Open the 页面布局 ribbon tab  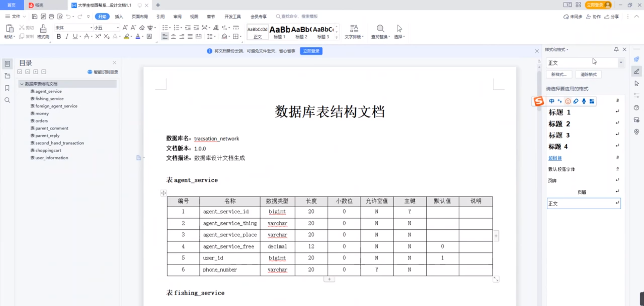pos(140,16)
